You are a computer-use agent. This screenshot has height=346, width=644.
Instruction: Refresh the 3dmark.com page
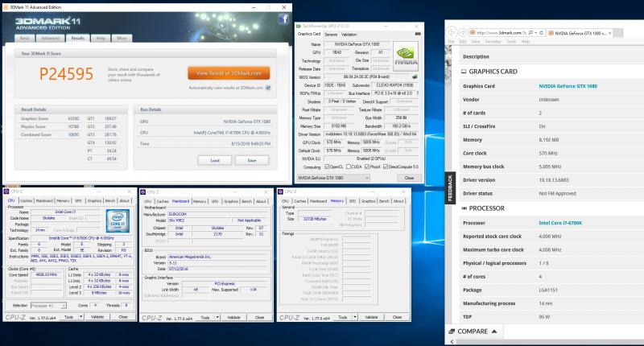pos(541,32)
